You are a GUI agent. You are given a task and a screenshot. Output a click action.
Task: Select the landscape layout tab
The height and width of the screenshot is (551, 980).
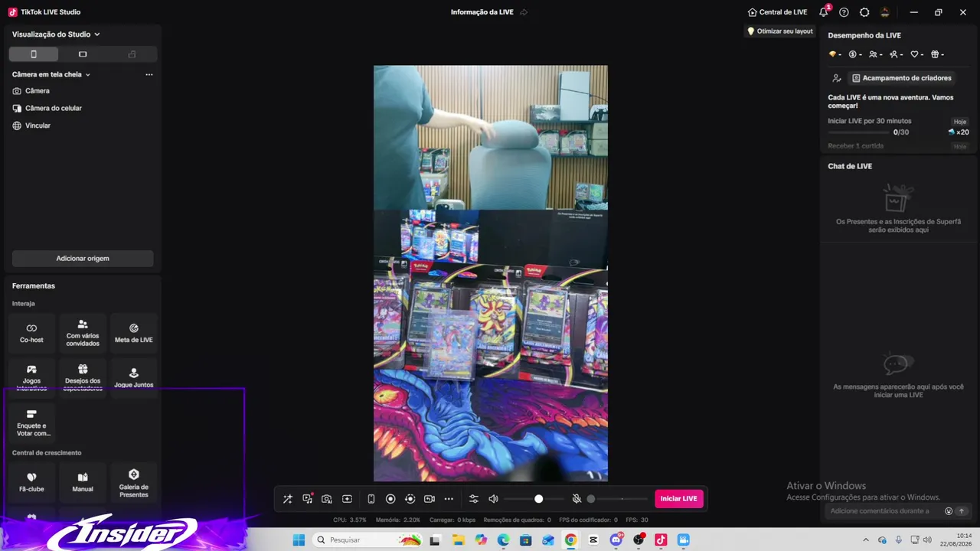click(83, 54)
